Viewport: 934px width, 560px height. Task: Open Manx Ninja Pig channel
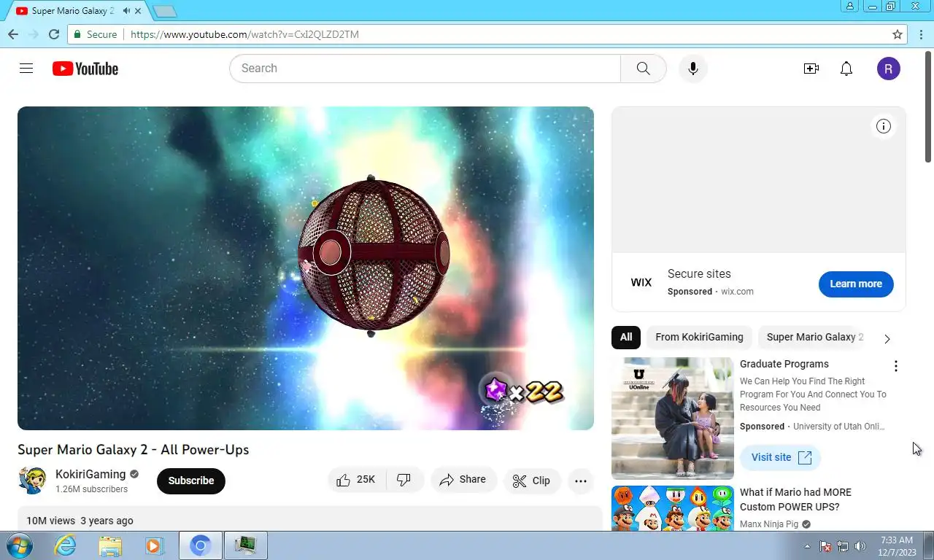pyautogui.click(x=769, y=524)
